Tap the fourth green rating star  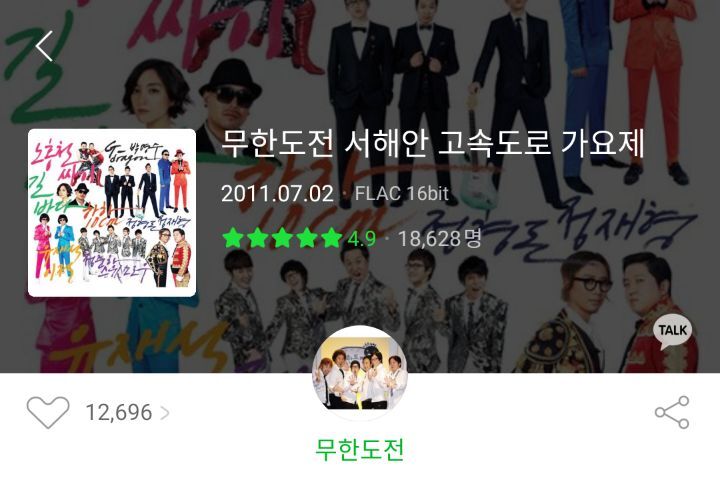pyautogui.click(x=307, y=238)
